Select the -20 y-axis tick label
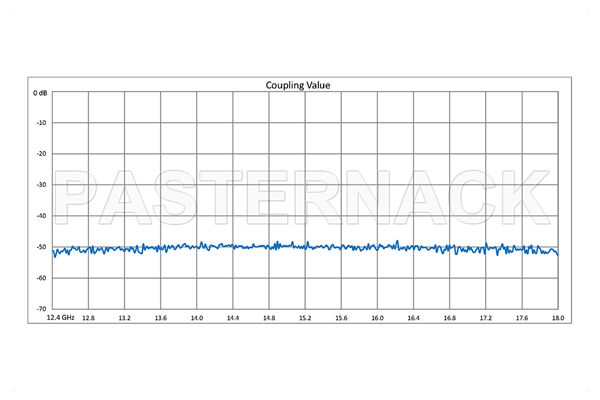Viewport: 600px width, 400px height. click(x=42, y=154)
